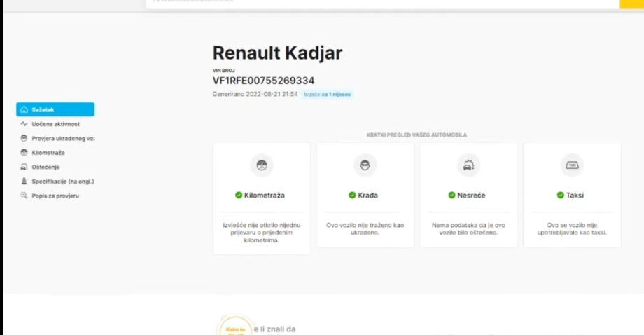The width and height of the screenshot is (644, 335).
Task: Focus the VIN search input field
Action: tap(382, 4)
